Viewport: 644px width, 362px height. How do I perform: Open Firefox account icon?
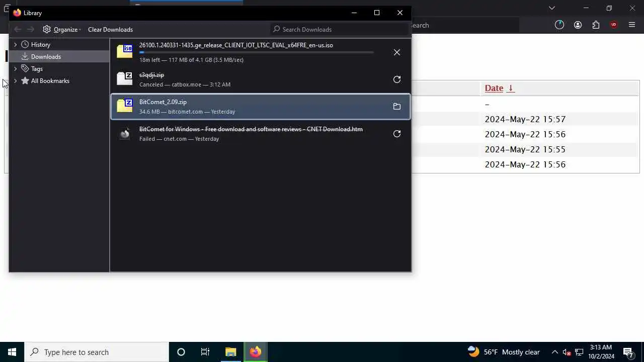(578, 25)
